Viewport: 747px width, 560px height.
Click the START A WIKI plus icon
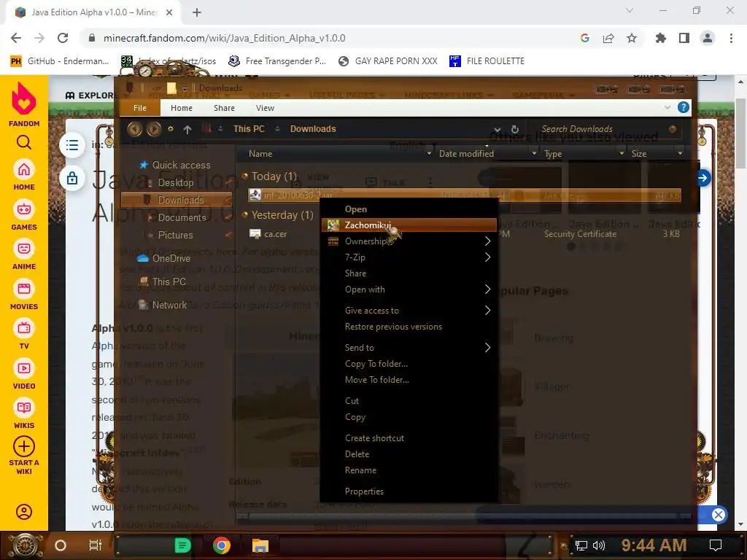point(24,447)
